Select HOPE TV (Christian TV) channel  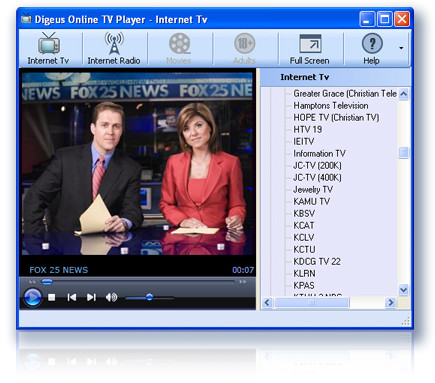(x=336, y=118)
